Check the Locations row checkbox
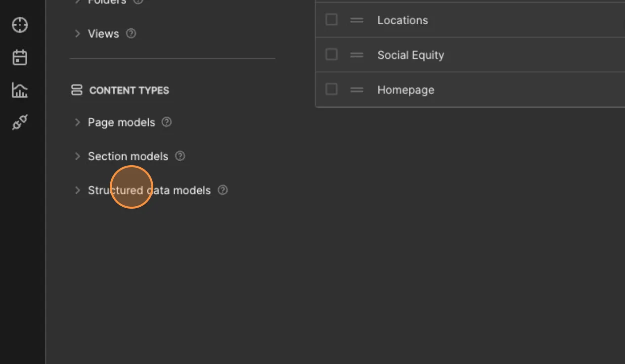This screenshot has height=364, width=625. tap(331, 20)
